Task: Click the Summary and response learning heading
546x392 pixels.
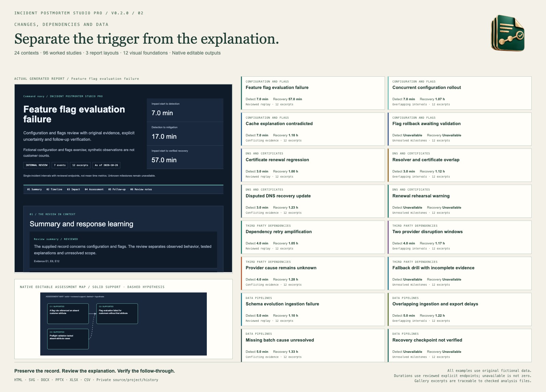Action: [82, 224]
